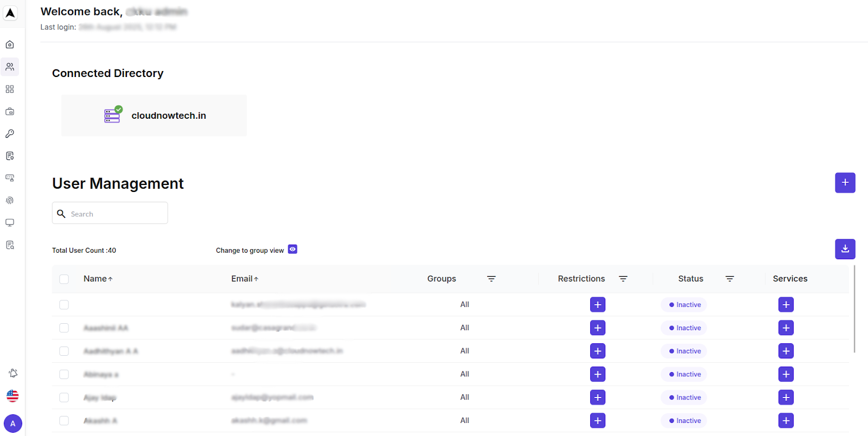Check the box for the Ajay ldap row
868x436 pixels.
(64, 397)
